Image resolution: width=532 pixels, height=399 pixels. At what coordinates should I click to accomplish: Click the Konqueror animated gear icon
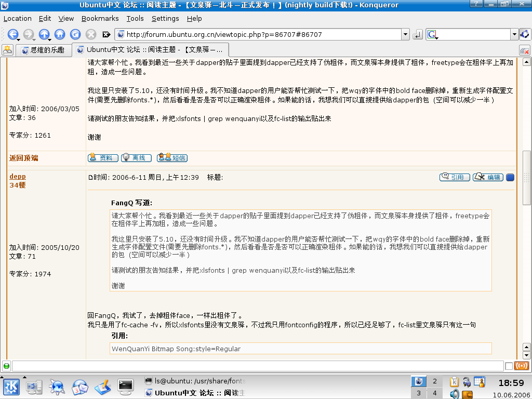525,34
